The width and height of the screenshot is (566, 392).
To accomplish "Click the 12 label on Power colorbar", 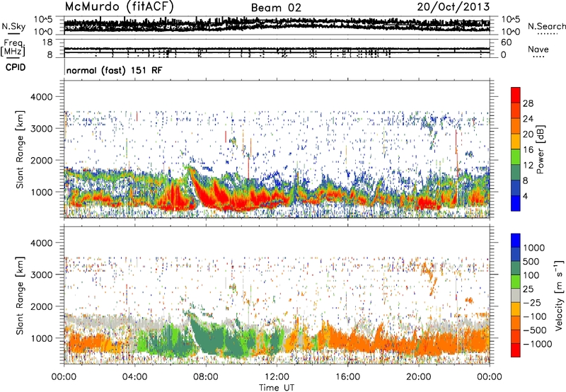I will (528, 166).
